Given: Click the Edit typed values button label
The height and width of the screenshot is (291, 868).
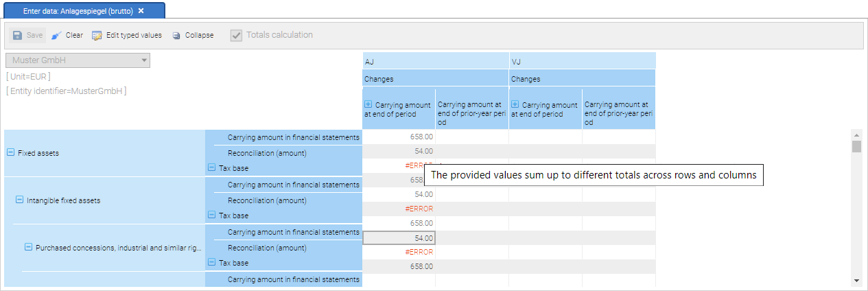Looking at the screenshot, I should [134, 35].
